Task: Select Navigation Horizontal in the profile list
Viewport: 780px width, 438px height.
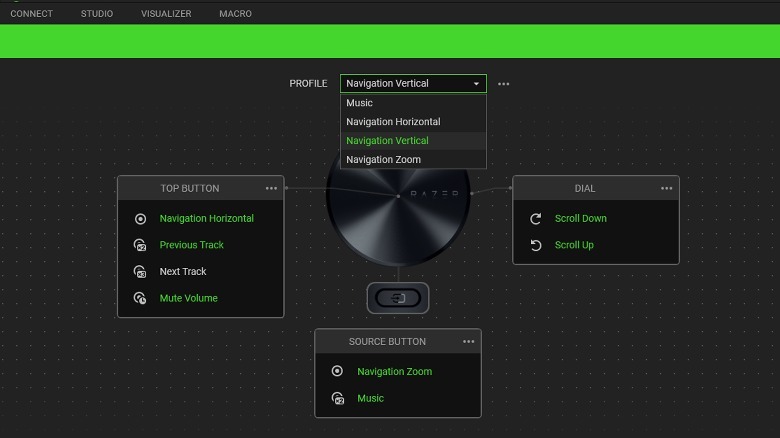Action: (393, 122)
